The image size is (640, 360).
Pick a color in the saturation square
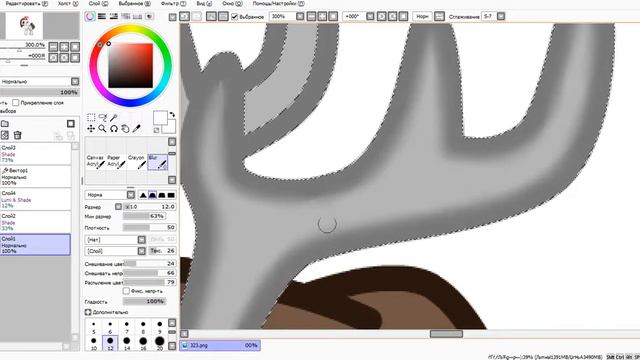pos(131,65)
